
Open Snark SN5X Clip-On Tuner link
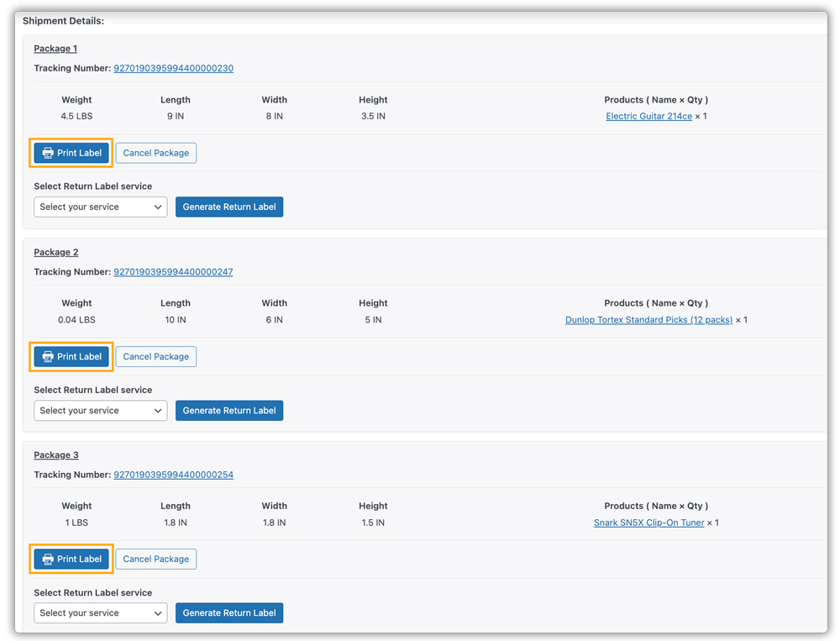(648, 523)
